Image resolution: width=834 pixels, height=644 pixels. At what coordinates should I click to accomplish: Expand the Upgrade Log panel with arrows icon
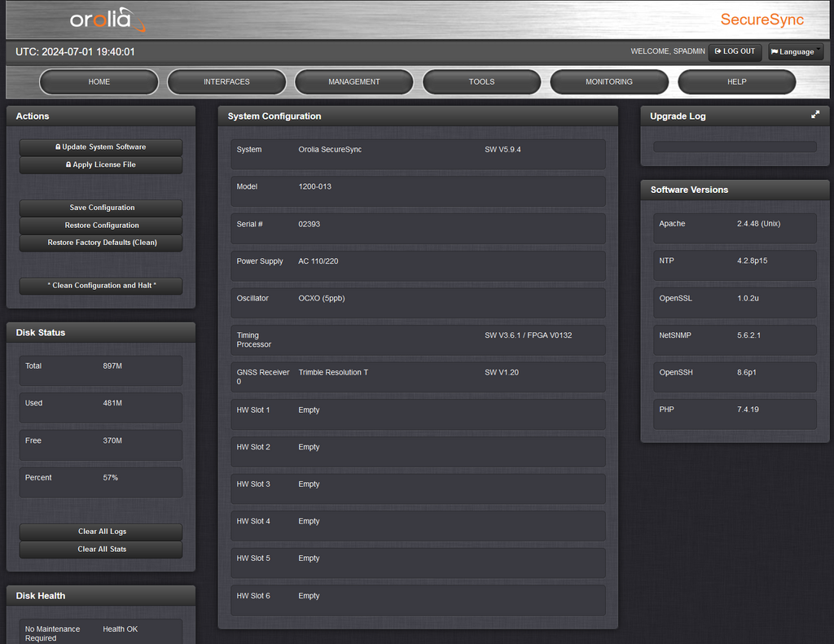click(x=815, y=116)
